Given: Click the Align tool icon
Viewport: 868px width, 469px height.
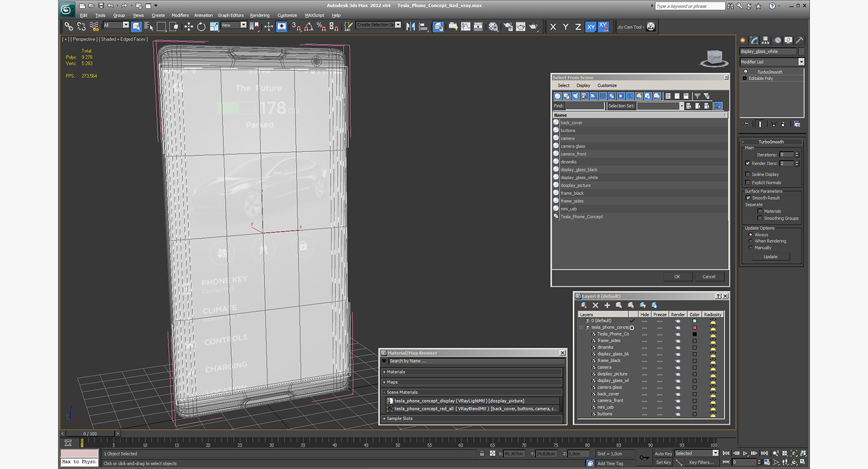Looking at the screenshot, I should (x=423, y=26).
